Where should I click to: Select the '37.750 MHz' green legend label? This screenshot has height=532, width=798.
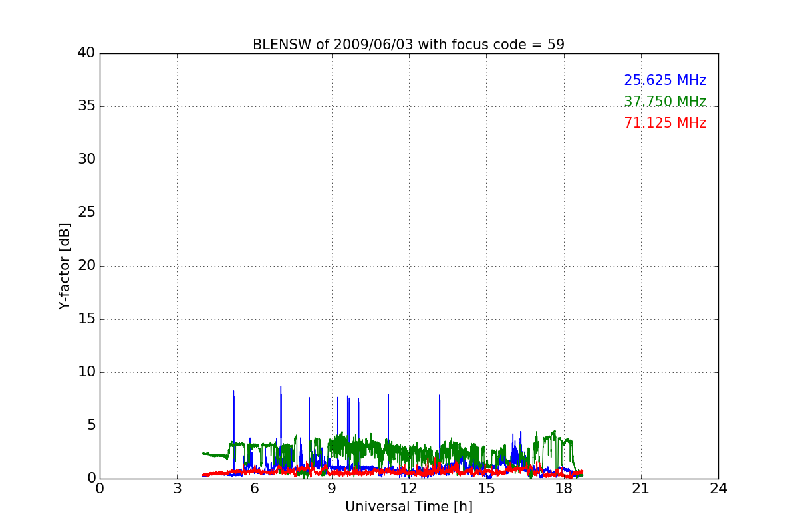click(x=665, y=102)
